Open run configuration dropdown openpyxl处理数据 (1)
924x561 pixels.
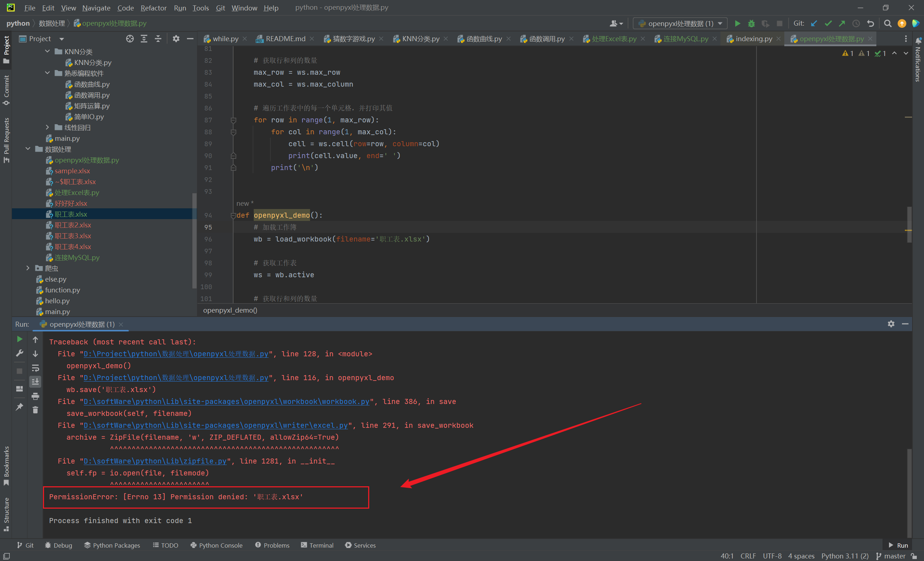[x=680, y=23]
